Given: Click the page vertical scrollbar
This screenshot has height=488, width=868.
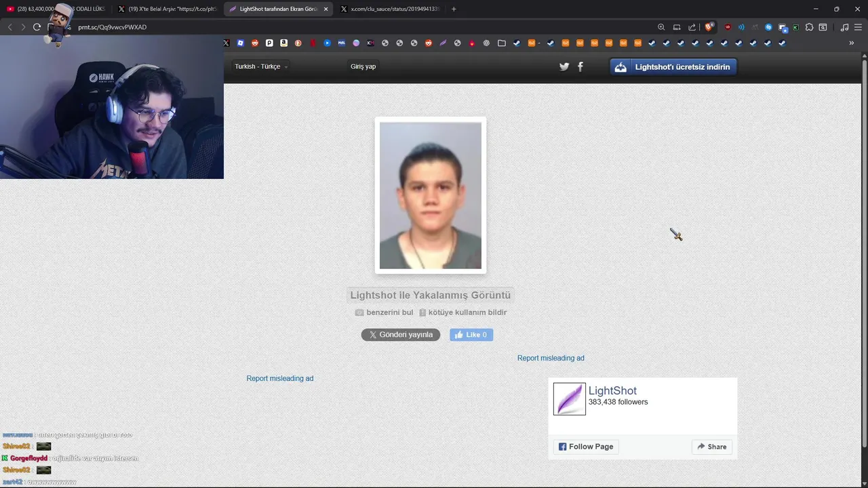Looking at the screenshot, I should click(x=865, y=254).
